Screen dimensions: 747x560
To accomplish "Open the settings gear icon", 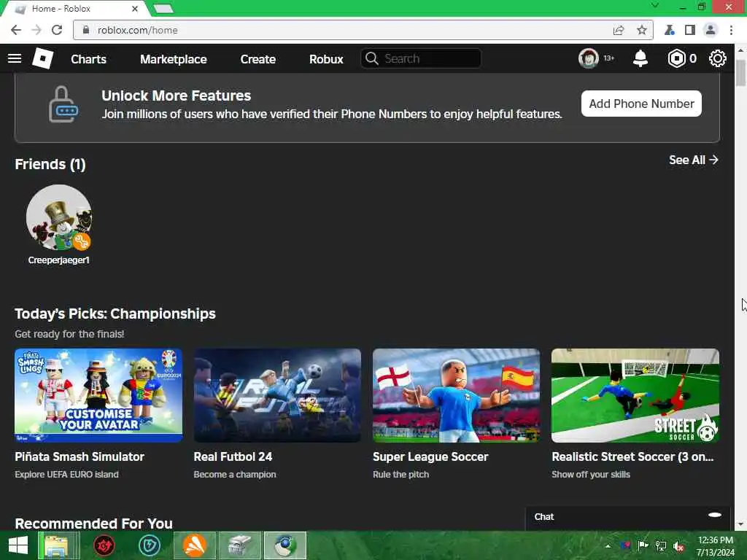I will click(x=718, y=58).
